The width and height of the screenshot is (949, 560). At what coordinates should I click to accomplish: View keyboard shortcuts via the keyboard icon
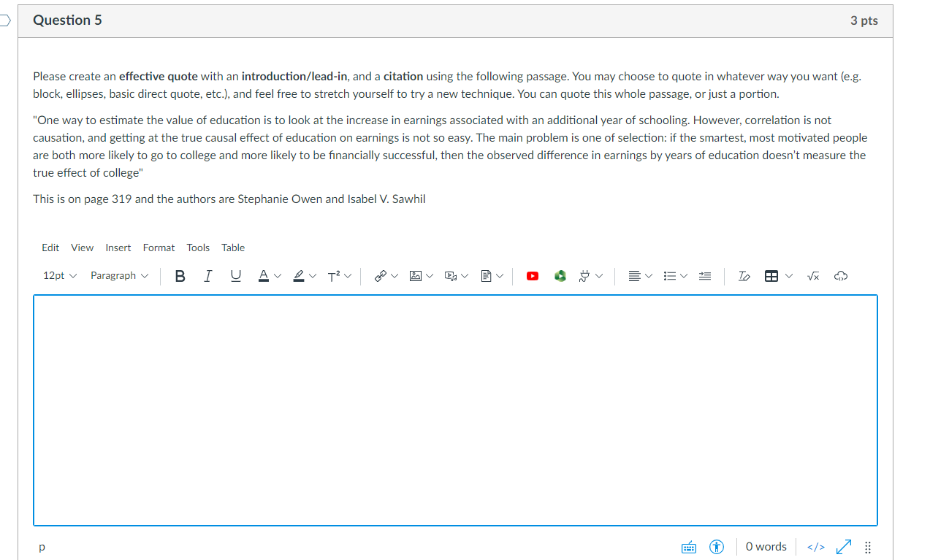tap(689, 547)
